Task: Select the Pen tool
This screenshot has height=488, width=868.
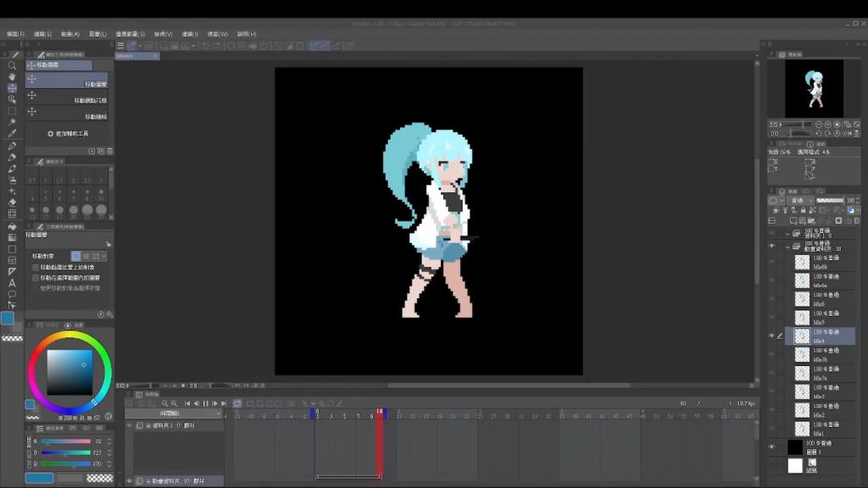Action: 12,146
